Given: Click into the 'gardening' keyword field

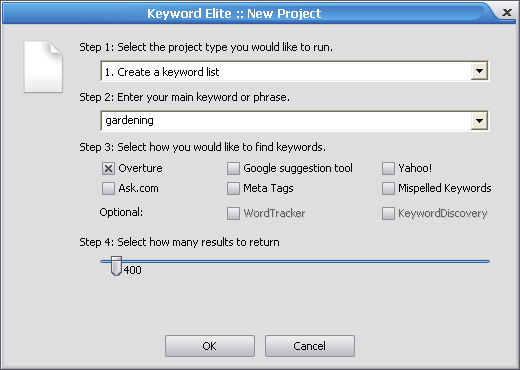Looking at the screenshot, I should click(x=286, y=121).
